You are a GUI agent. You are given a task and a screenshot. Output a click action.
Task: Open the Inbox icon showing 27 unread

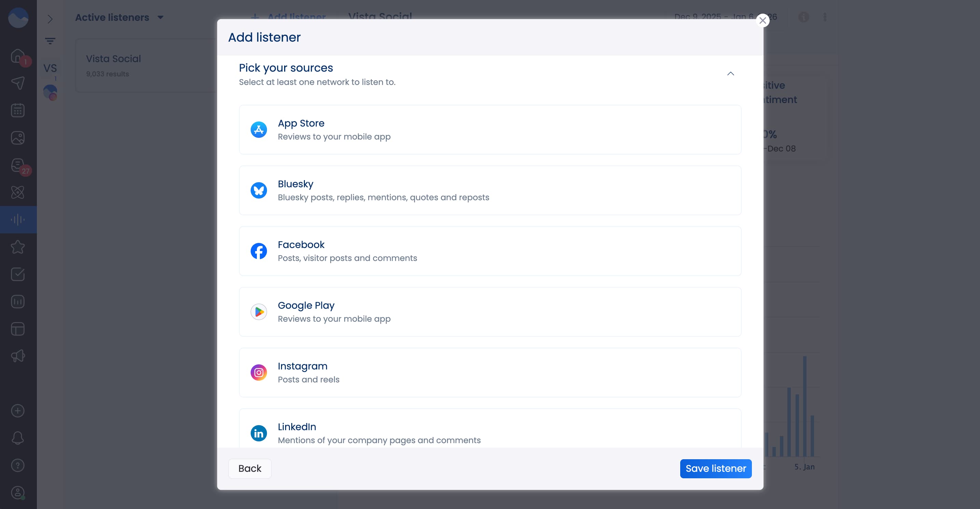pos(17,165)
